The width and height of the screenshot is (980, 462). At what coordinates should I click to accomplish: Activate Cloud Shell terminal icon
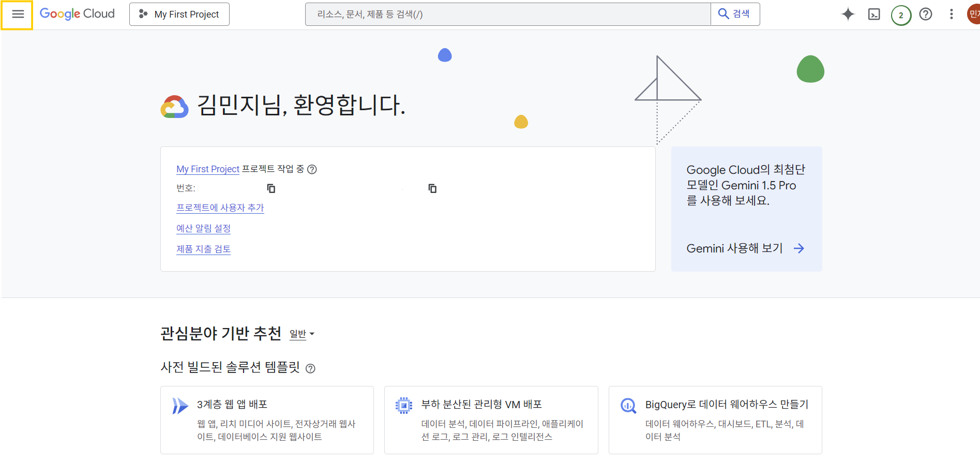(874, 14)
